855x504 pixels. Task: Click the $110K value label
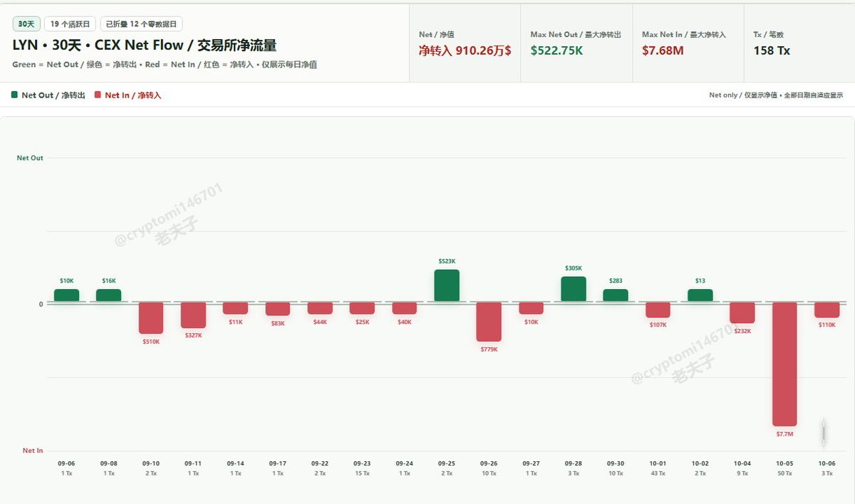click(827, 325)
